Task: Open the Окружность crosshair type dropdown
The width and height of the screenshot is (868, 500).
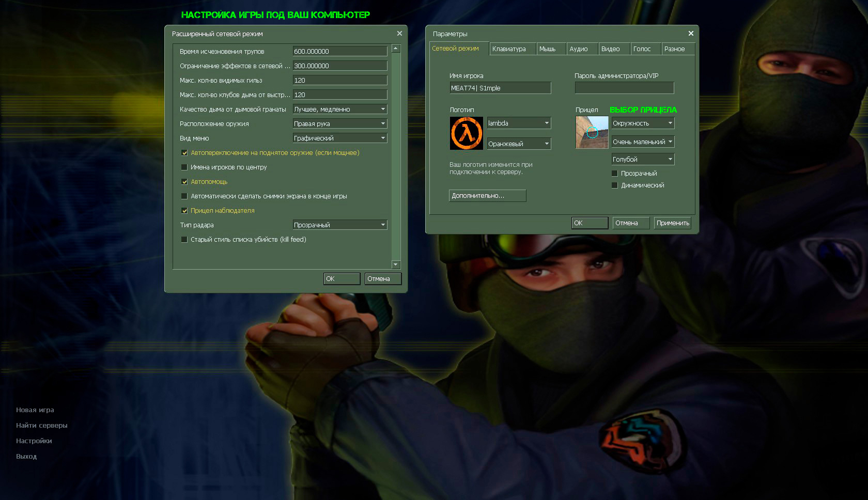Action: [x=643, y=123]
